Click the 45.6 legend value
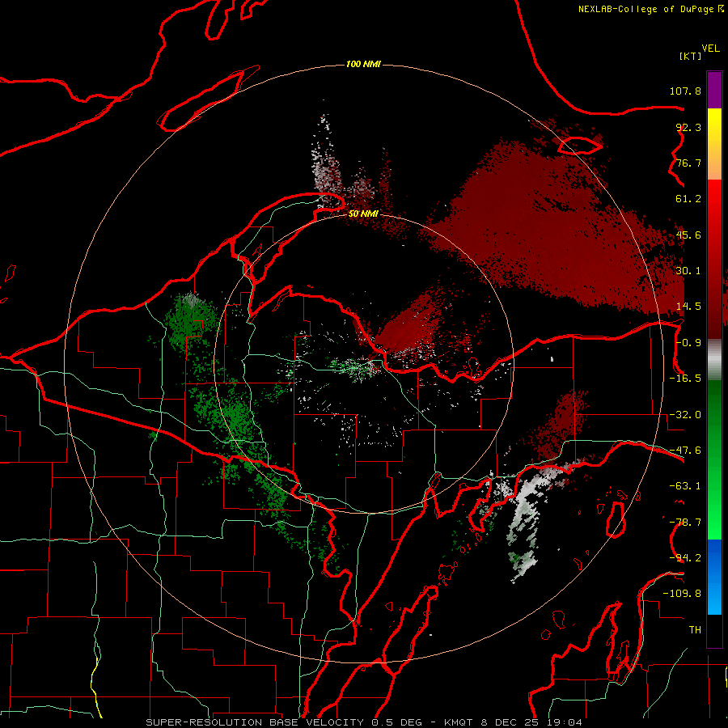Image resolution: width=728 pixels, height=728 pixels. (x=688, y=235)
